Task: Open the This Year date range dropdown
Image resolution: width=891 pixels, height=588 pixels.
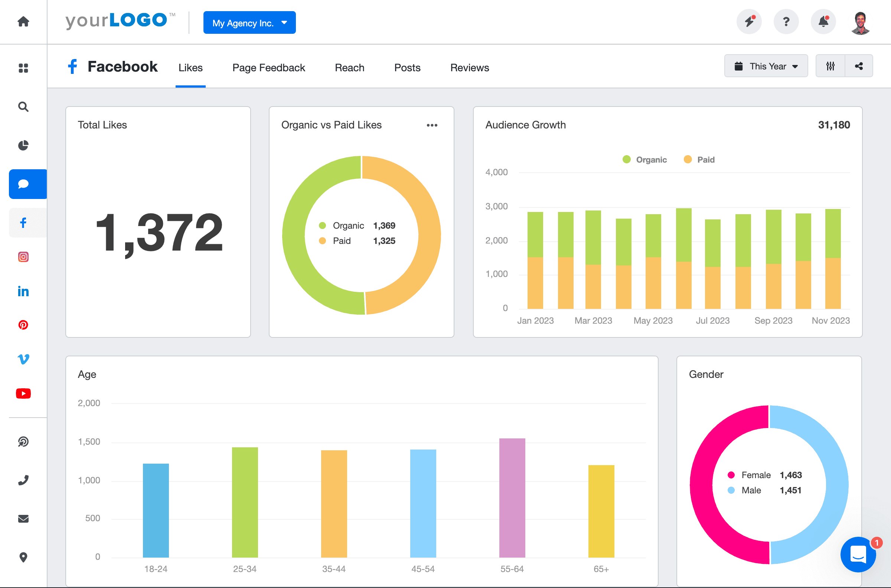Action: click(766, 66)
